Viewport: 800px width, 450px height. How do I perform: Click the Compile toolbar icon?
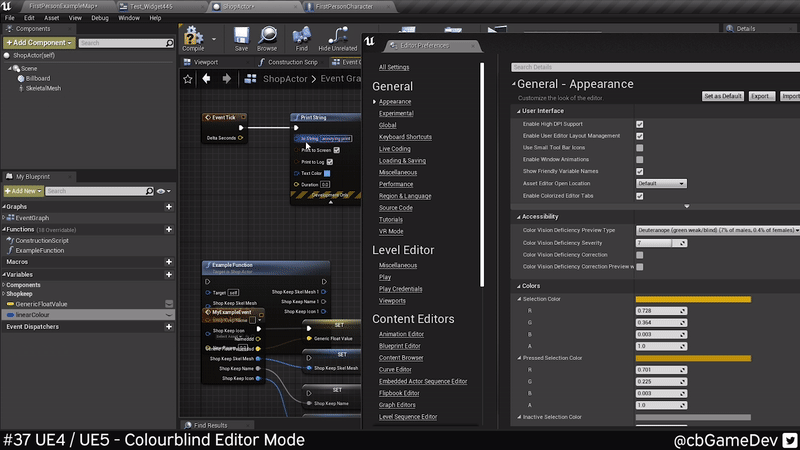pyautogui.click(x=193, y=38)
